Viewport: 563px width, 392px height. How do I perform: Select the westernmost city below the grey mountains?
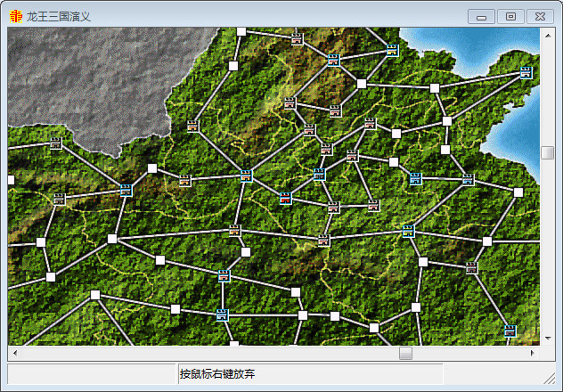coord(55,143)
